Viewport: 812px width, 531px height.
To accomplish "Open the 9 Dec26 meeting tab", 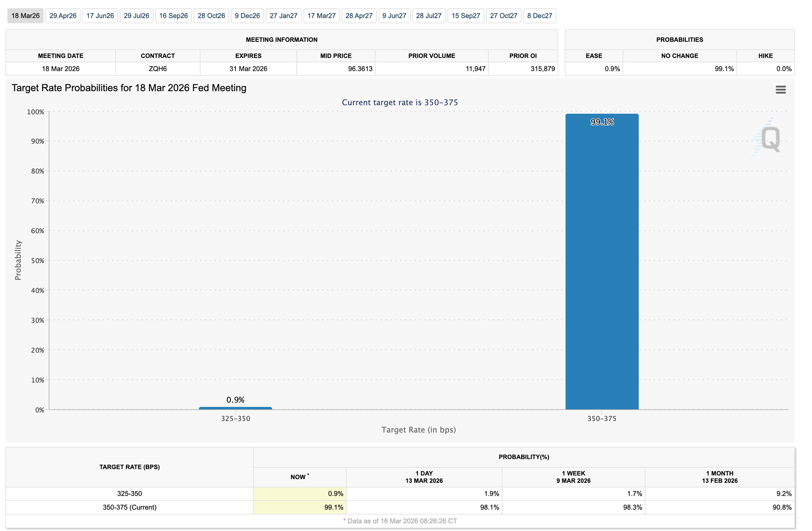I will coord(247,16).
